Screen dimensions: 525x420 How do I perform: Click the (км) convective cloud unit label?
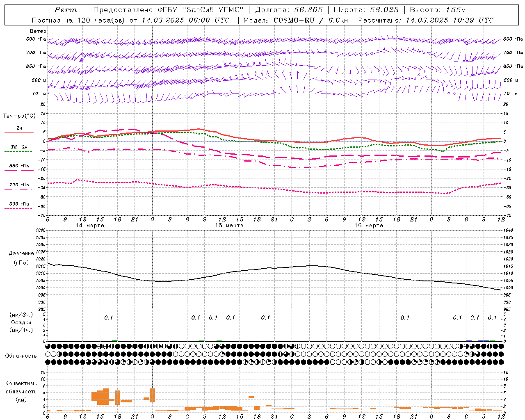(21, 399)
